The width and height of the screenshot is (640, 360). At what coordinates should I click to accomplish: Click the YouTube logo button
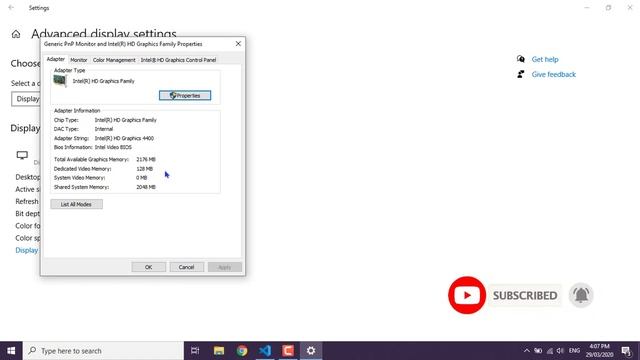(x=467, y=295)
